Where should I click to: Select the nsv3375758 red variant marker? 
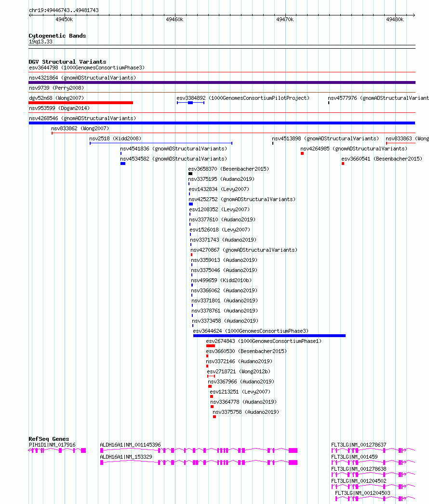click(214, 417)
